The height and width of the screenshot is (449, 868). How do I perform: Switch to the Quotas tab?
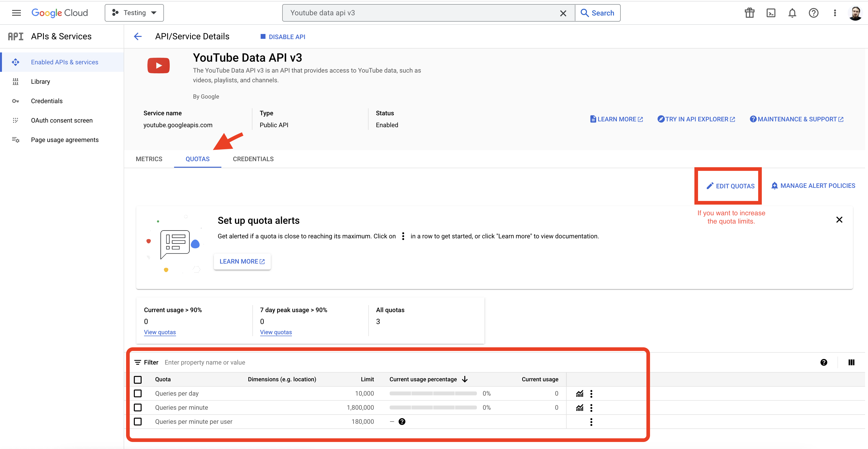pos(197,159)
